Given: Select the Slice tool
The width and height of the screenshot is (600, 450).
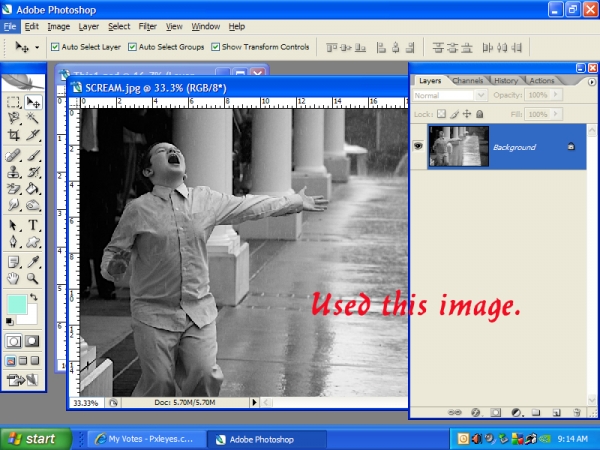Looking at the screenshot, I should 33,134.
